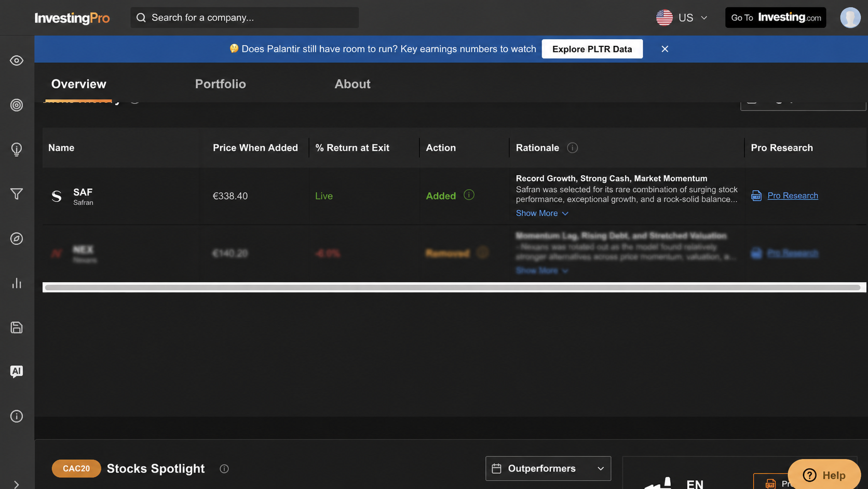This screenshot has width=868, height=489.
Task: Open the target icon in sidebar
Action: coord(17,105)
